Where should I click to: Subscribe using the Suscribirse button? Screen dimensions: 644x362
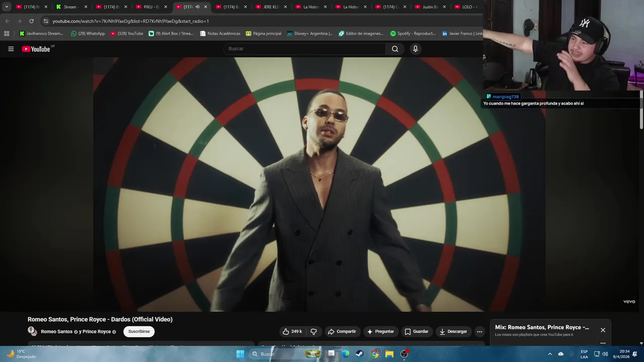(139, 331)
